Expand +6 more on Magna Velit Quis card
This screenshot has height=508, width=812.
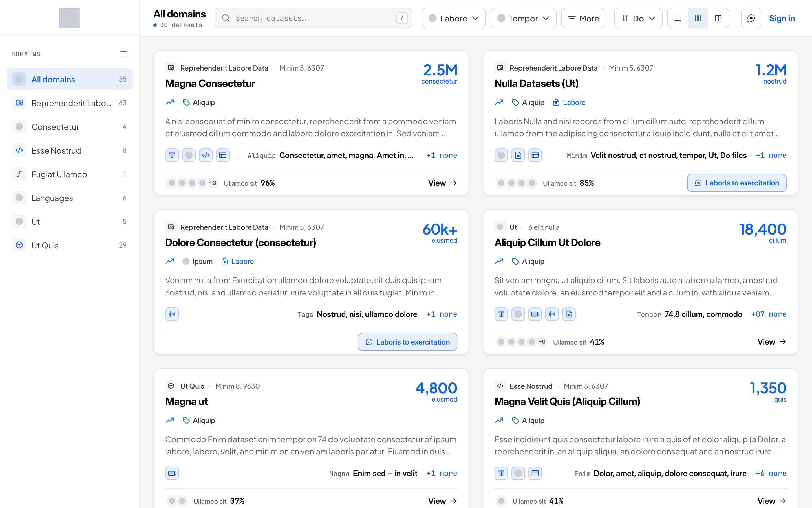pyautogui.click(x=771, y=473)
